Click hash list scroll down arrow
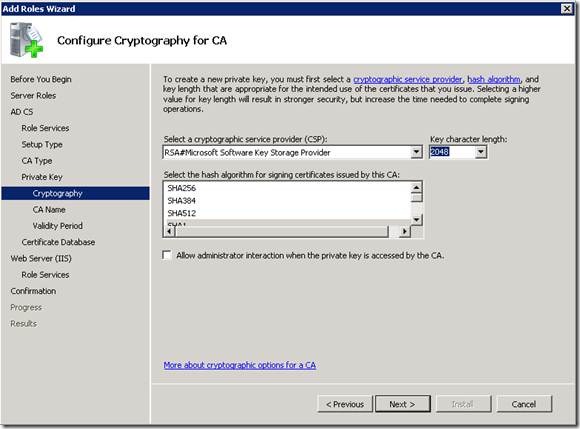 417,220
